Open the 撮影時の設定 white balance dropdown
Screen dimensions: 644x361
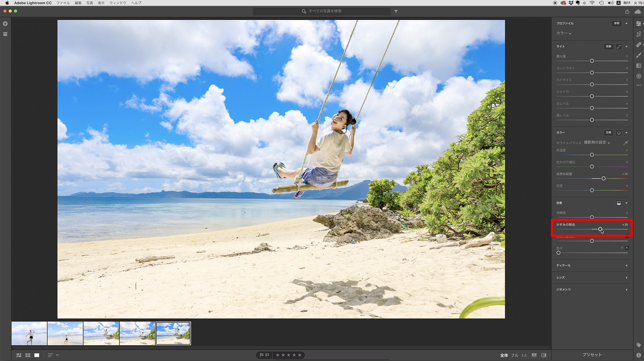click(x=597, y=143)
